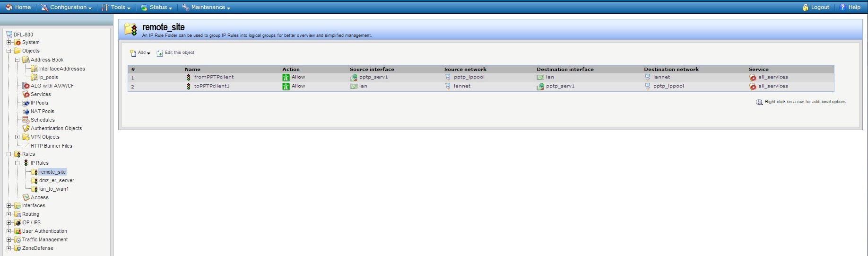Click pptp_ippool in row 1 source network
The height and width of the screenshot is (256, 868).
click(x=469, y=77)
